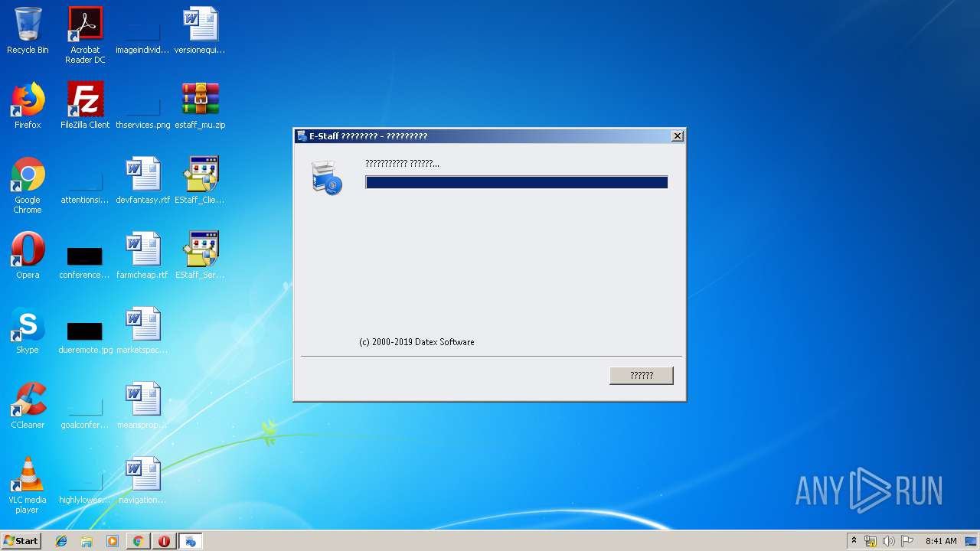
Task: Select the goalconfer... desktop file
Action: pyautogui.click(x=85, y=406)
